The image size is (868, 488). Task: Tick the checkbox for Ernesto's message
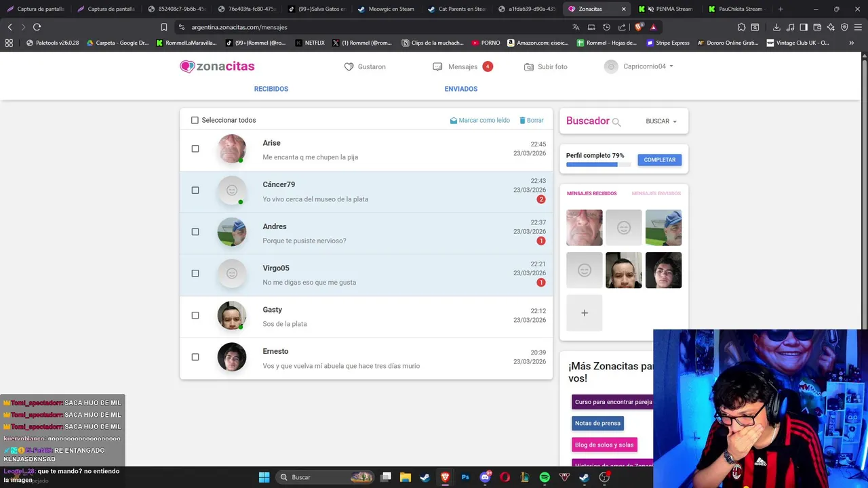(x=195, y=357)
